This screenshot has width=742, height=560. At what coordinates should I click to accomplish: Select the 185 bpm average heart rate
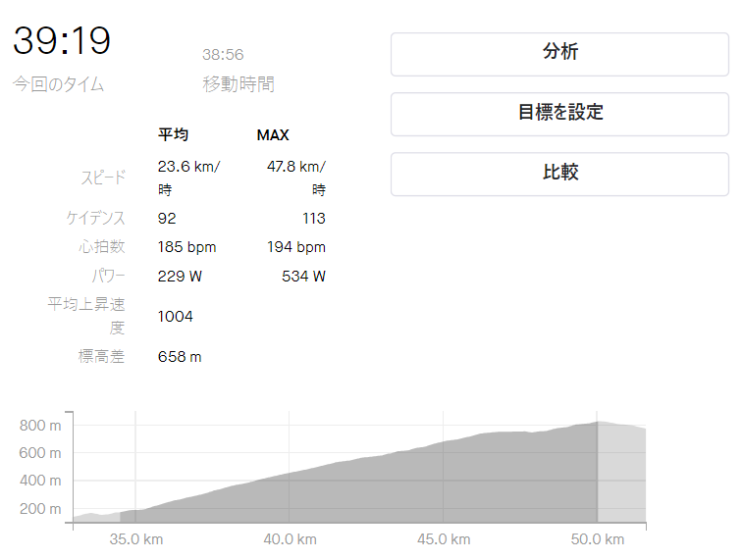(186, 247)
